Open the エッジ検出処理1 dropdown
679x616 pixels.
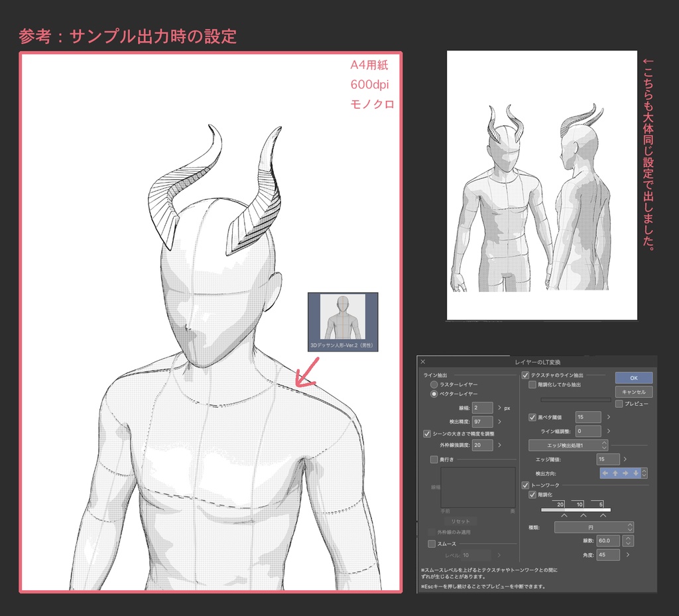click(568, 445)
